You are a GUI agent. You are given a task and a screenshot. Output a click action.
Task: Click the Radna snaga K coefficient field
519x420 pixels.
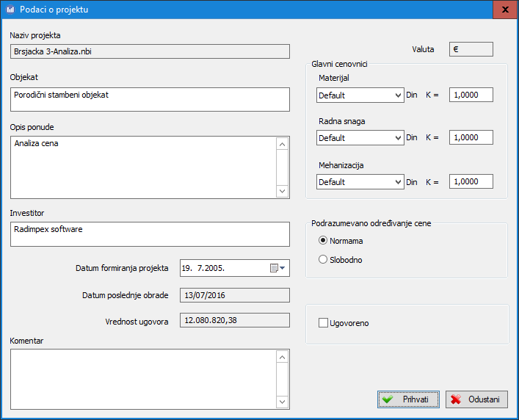tap(471, 137)
